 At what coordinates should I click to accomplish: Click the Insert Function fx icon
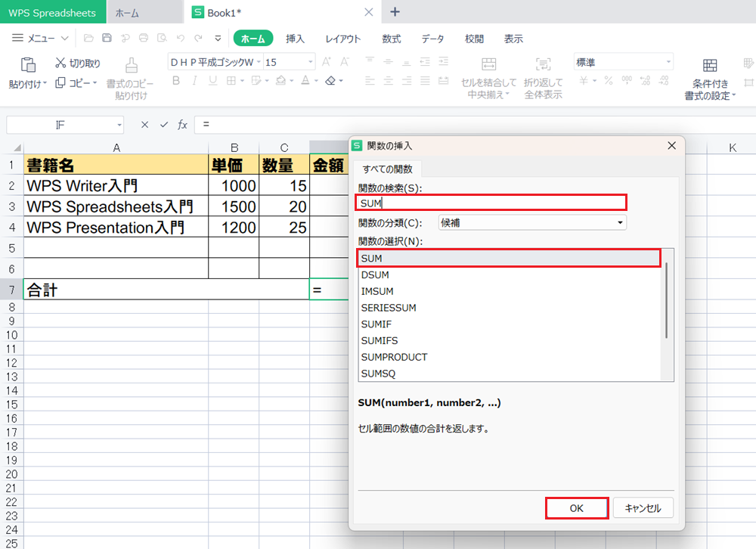182,125
